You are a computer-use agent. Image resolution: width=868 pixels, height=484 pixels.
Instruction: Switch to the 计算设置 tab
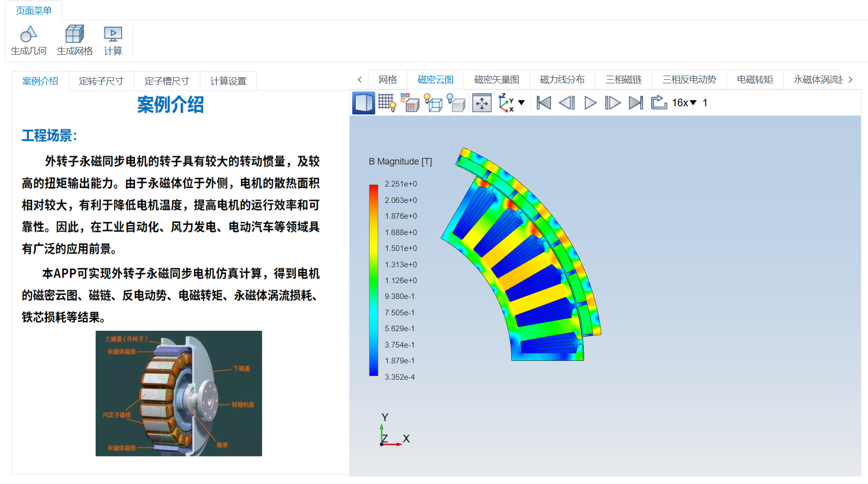228,81
